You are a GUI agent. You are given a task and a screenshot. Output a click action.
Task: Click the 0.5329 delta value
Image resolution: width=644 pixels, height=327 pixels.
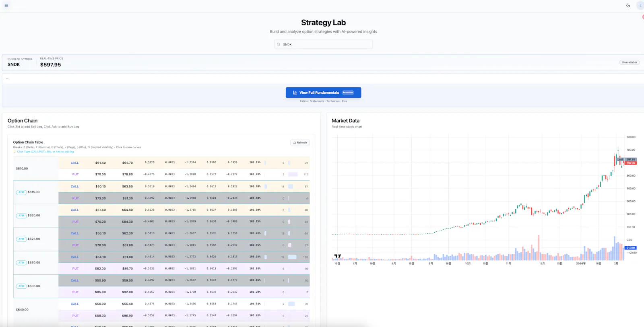[x=149, y=162]
